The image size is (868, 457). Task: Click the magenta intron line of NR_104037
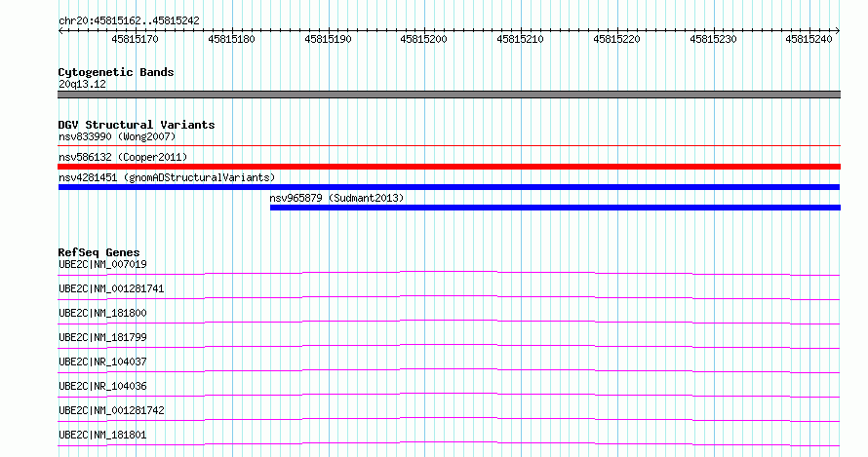pyautogui.click(x=449, y=369)
